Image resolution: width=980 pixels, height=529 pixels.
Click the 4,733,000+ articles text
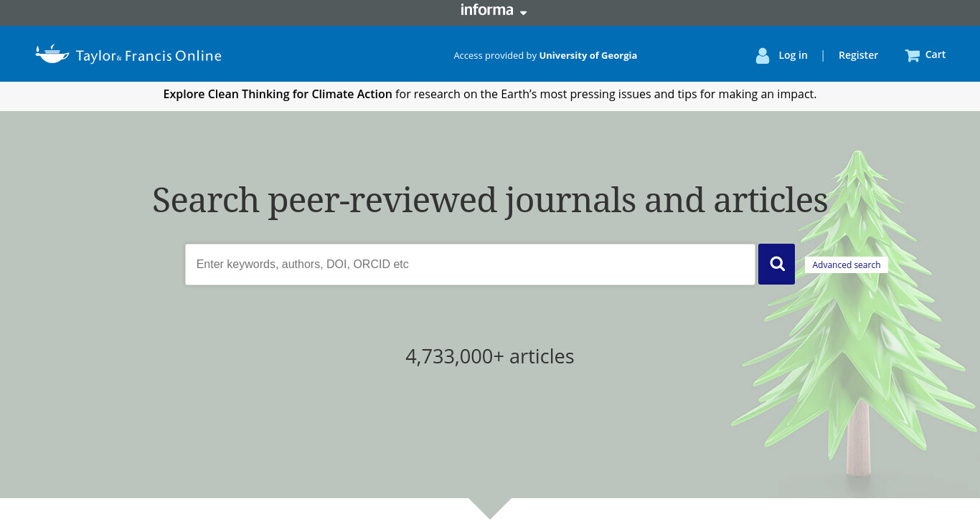coord(490,356)
